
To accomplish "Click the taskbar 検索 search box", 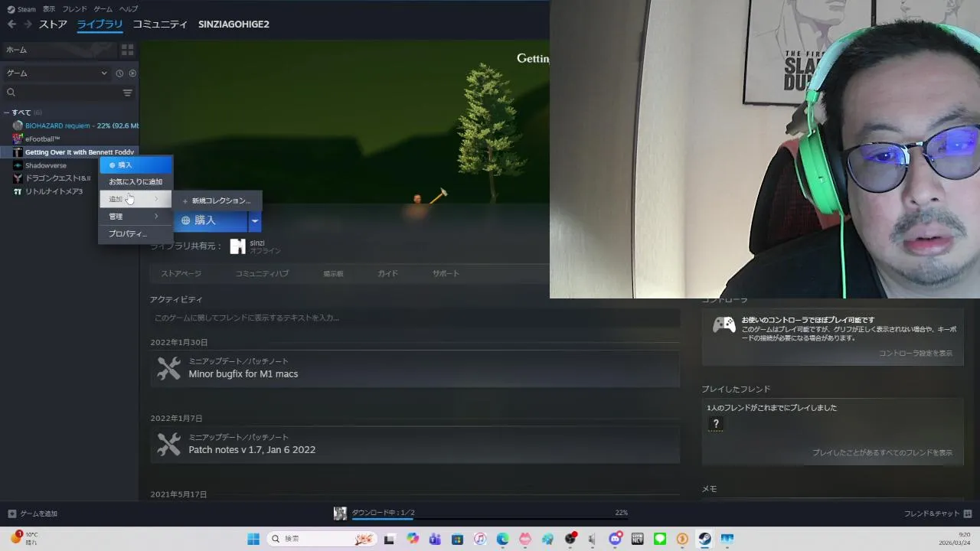I will click(x=321, y=539).
